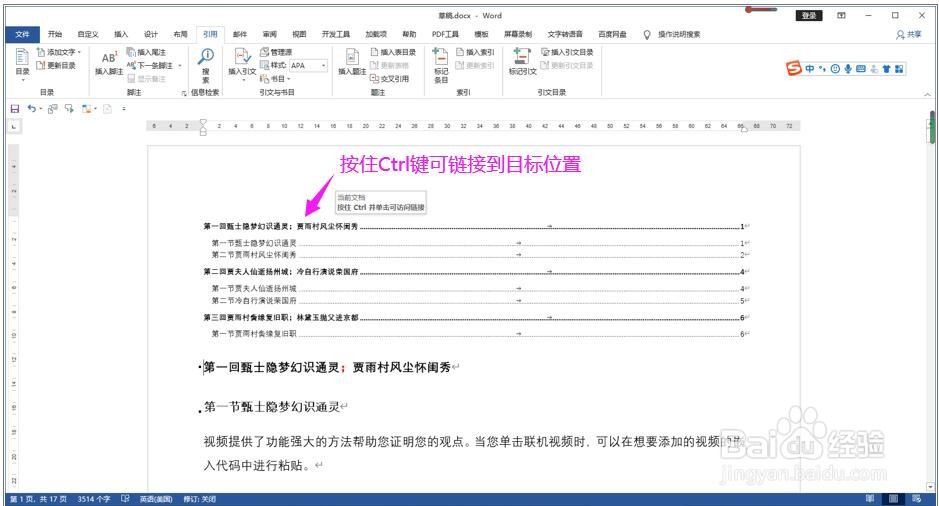
Task: Click 添加文字 dropdown in ribbon
Action: 59,52
